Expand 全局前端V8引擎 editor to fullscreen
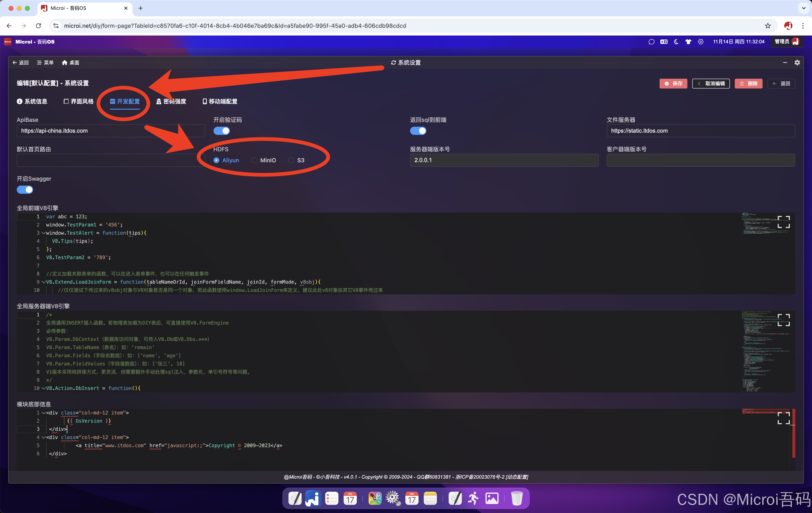The width and height of the screenshot is (812, 513). [783, 222]
